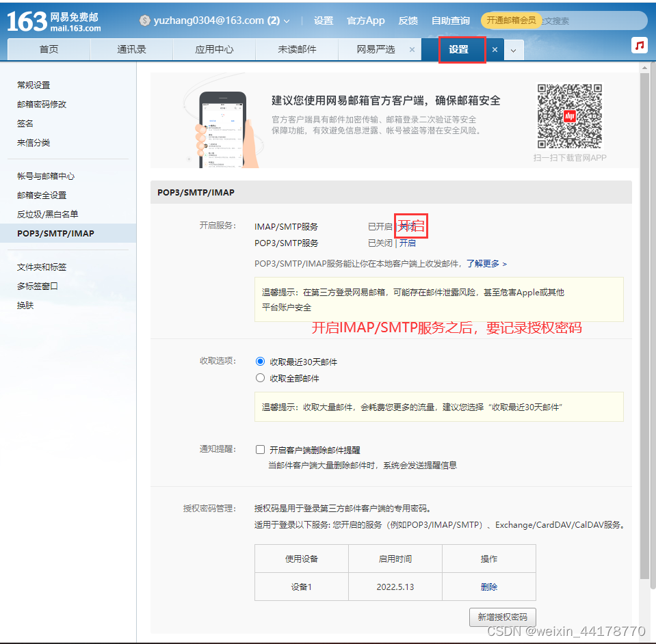Click the 使用设备 column header
Screen dimensions: 656x644
click(x=302, y=559)
